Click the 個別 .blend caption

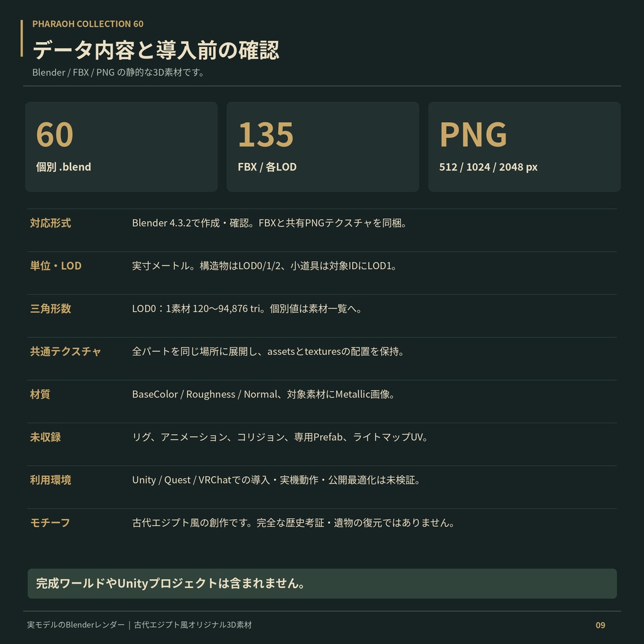(64, 167)
